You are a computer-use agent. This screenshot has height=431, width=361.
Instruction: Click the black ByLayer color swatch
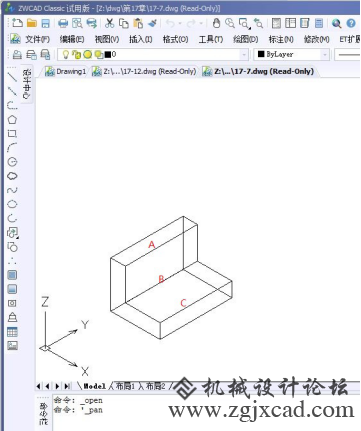(261, 54)
